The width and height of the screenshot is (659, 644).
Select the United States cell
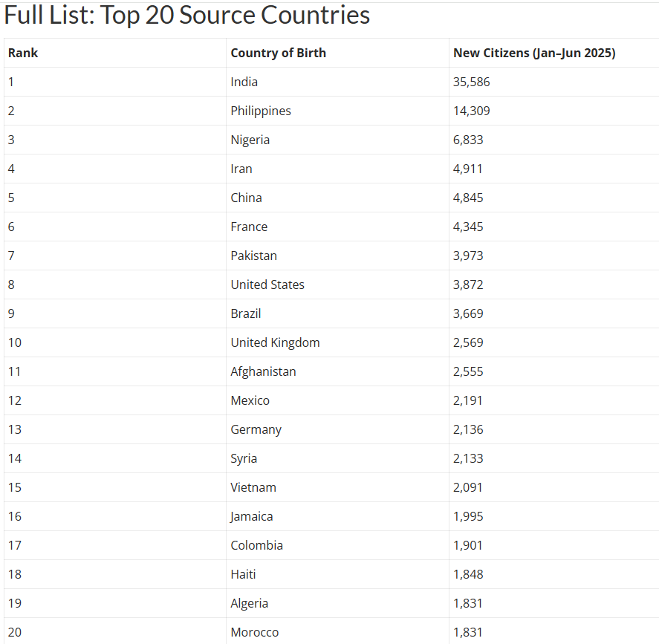tap(267, 284)
